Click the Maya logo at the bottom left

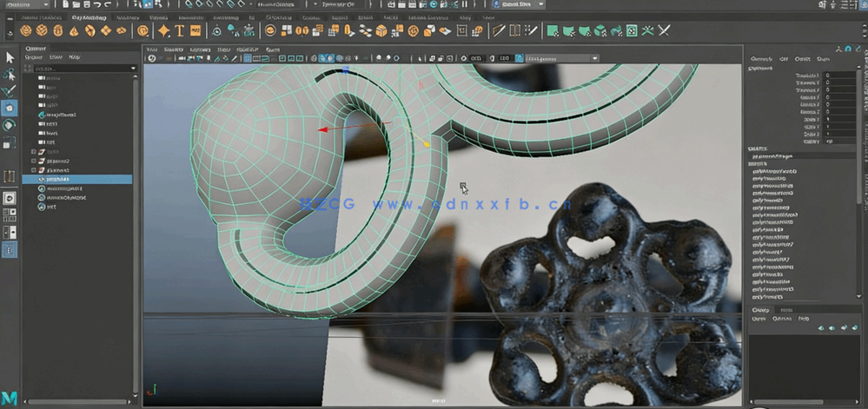click(9, 398)
